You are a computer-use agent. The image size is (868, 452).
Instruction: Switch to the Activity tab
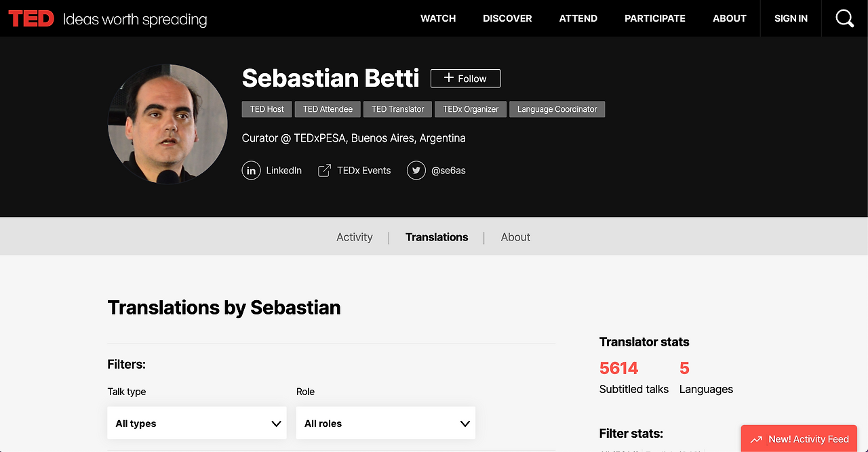[355, 237]
